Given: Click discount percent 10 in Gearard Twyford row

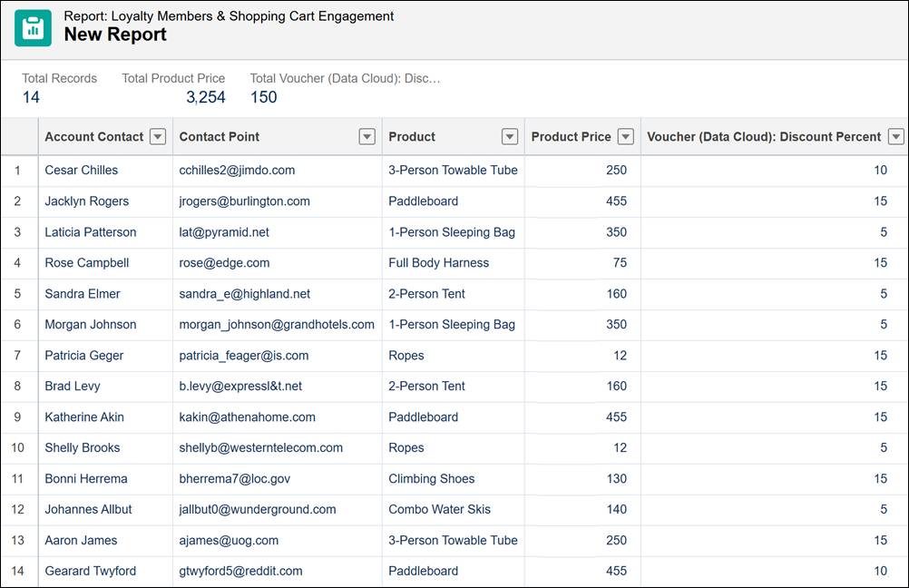Looking at the screenshot, I should click(881, 571).
